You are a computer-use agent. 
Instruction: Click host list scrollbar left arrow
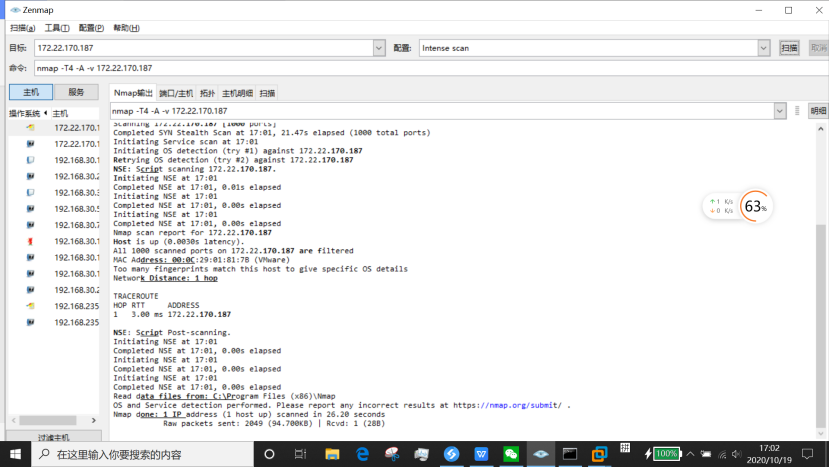click(x=14, y=420)
